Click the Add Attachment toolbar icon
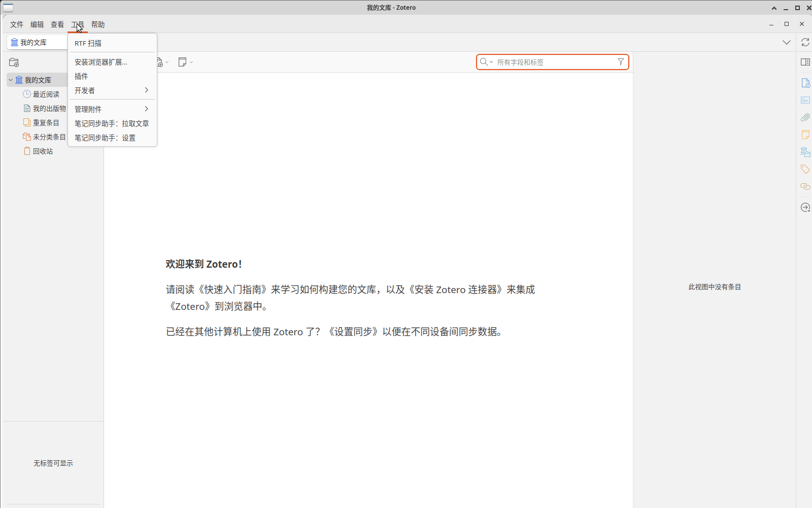The width and height of the screenshot is (812, 508). coord(160,62)
